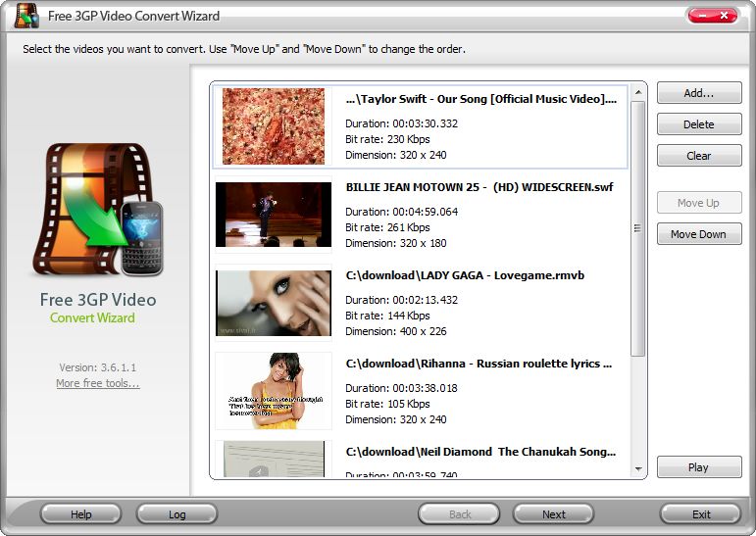756x536 pixels.
Task: Click Duration: 00:04:59.064 text
Action: [401, 212]
